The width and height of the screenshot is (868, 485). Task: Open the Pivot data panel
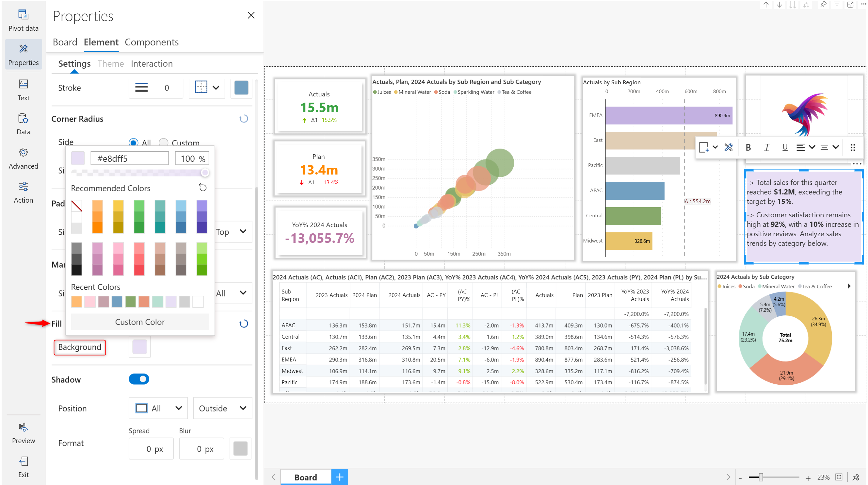[23, 20]
